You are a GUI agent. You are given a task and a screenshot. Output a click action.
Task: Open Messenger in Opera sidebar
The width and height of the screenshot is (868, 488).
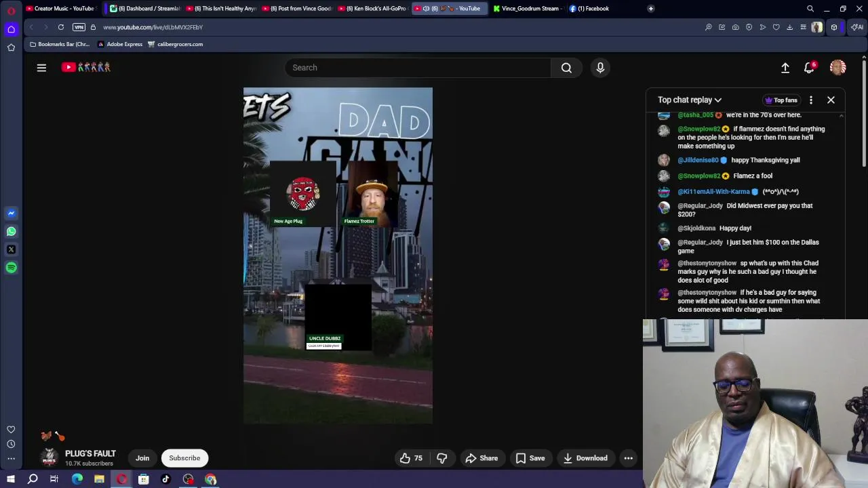pyautogui.click(x=11, y=213)
